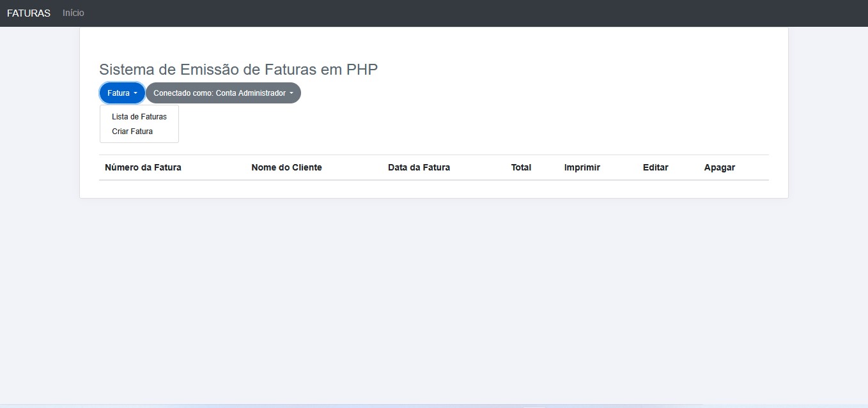
Task: Click the word Administrador in the account button
Action: coord(262,93)
